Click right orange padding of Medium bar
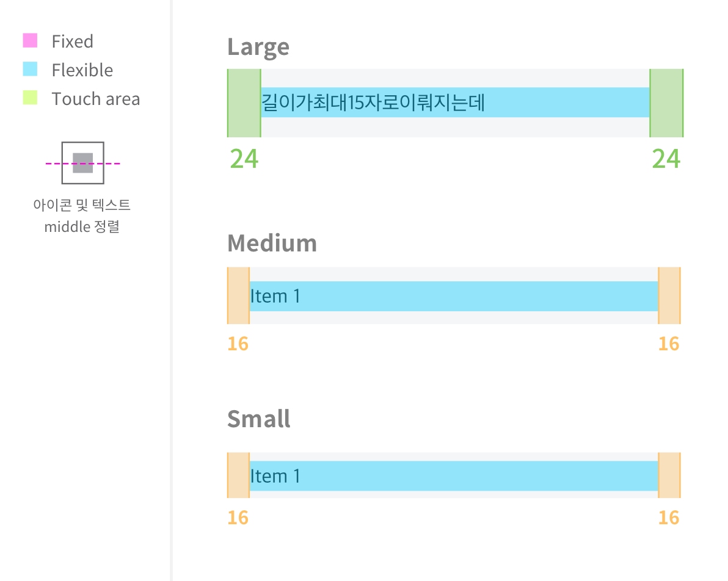 (669, 295)
